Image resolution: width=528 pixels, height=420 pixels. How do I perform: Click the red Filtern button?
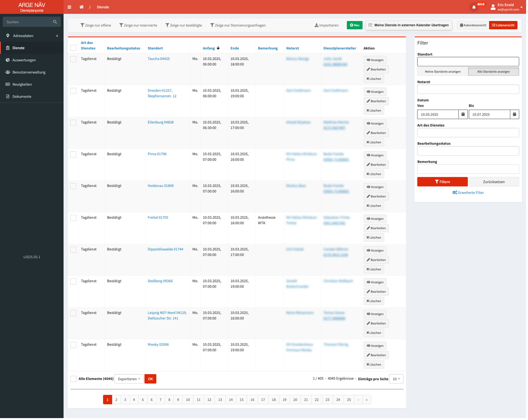442,182
